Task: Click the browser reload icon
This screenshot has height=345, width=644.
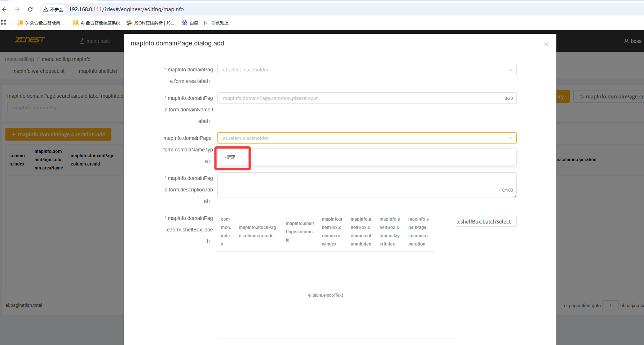Action: click(x=30, y=9)
